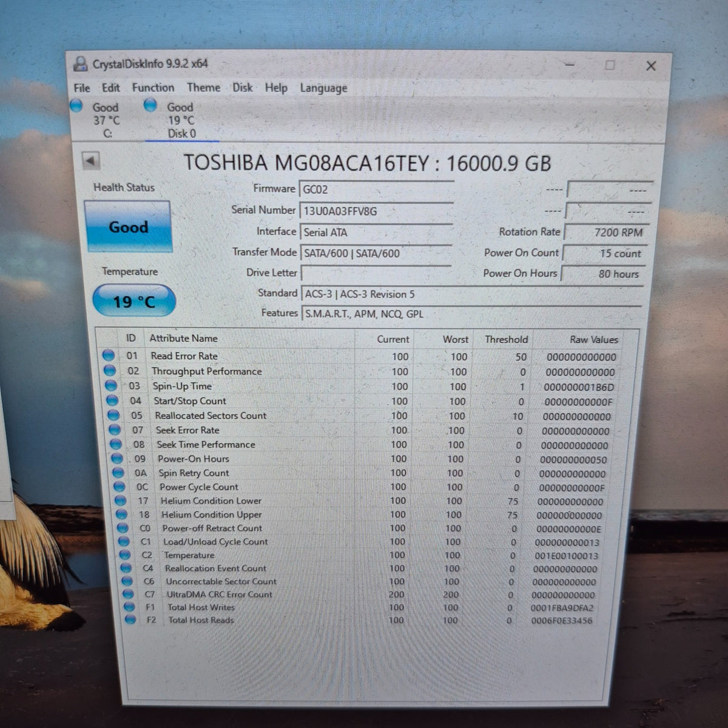Click status dot for Power Cycle Count

[120, 487]
